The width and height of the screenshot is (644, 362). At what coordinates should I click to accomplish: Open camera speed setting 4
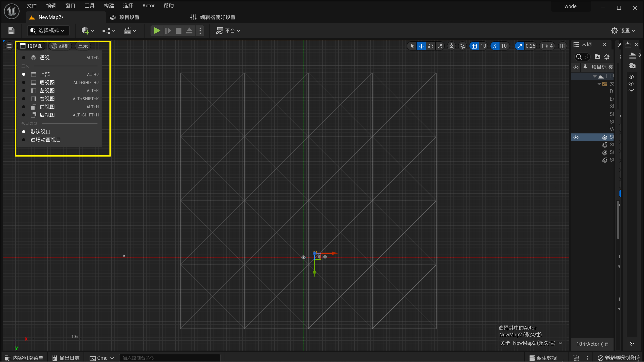click(x=547, y=46)
